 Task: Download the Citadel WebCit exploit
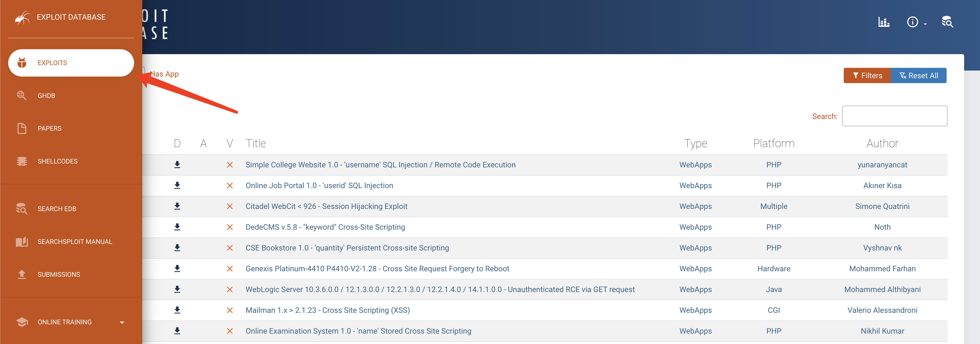(177, 206)
